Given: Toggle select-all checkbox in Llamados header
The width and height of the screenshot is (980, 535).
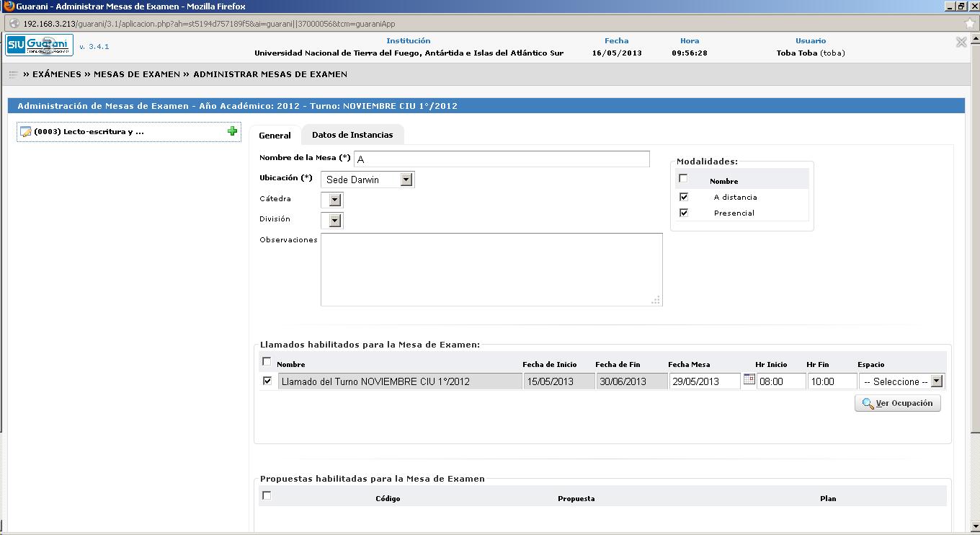Looking at the screenshot, I should click(x=267, y=362).
